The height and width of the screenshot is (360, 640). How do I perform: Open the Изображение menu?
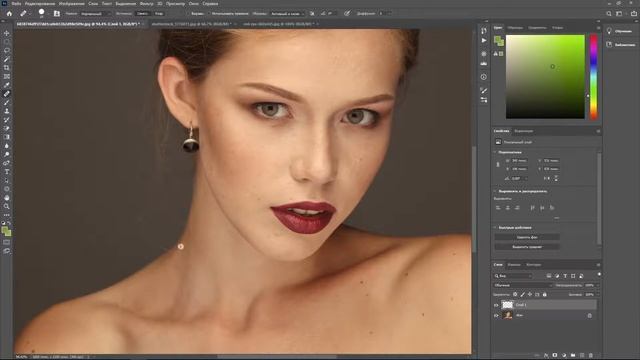point(71,3)
